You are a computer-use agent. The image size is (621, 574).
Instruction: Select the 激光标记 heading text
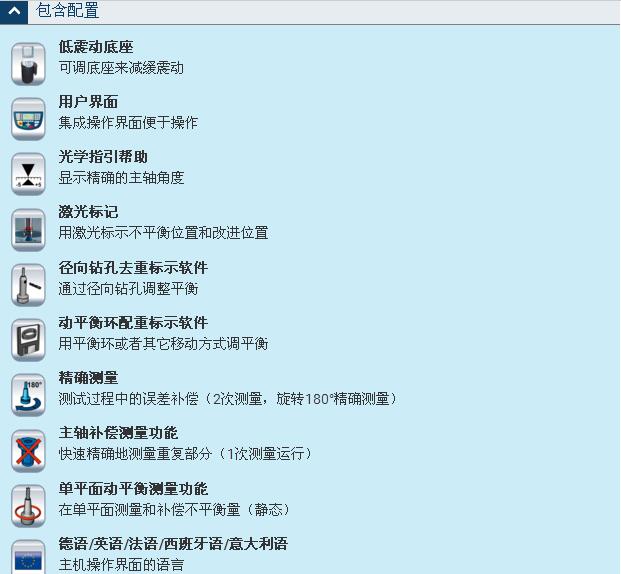click(88, 212)
